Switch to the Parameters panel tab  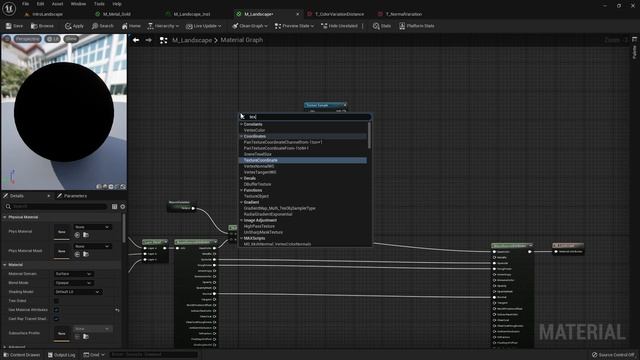tap(75, 196)
